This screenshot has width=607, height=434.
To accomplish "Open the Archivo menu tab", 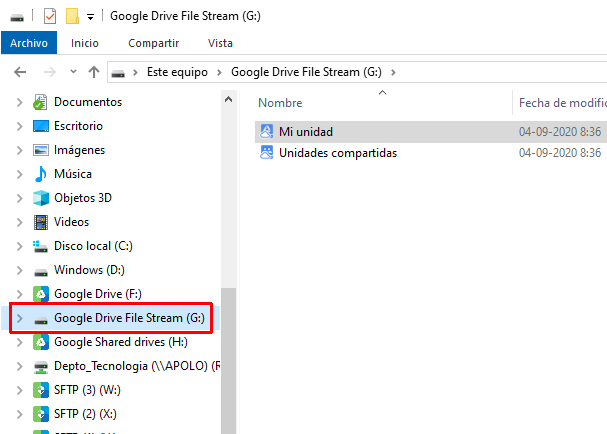I will pos(29,43).
